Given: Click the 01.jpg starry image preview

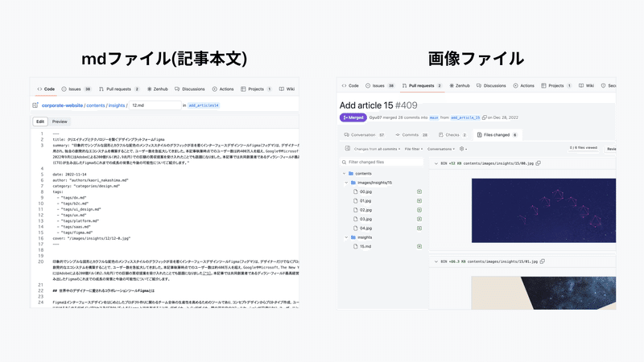Looking at the screenshot, I should coord(543,293).
